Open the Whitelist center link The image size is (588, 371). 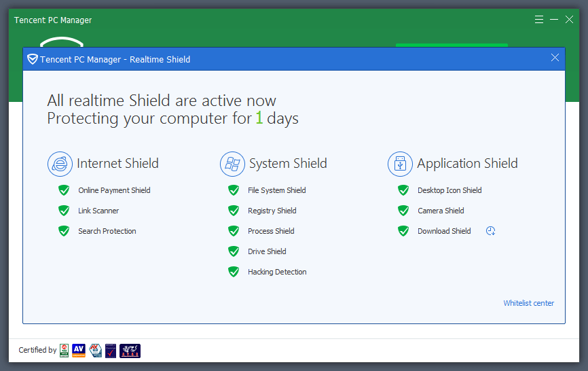(528, 303)
